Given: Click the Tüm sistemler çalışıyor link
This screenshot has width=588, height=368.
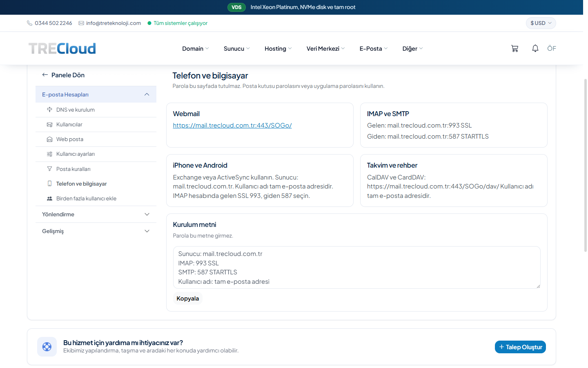Looking at the screenshot, I should pos(180,23).
